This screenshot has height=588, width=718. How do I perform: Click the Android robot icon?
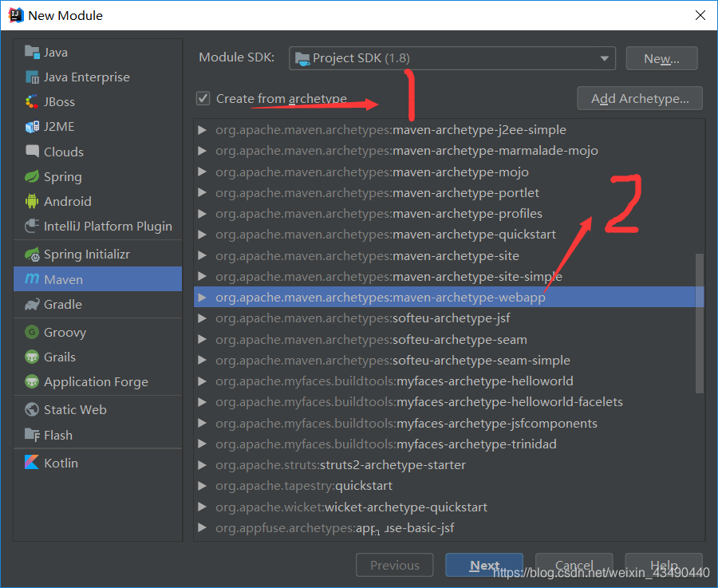(32, 201)
